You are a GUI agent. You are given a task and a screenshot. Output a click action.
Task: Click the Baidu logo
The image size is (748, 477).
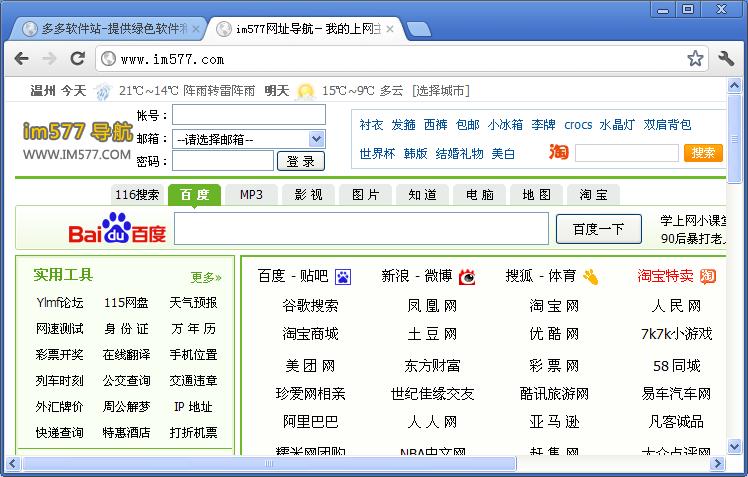[x=117, y=228]
